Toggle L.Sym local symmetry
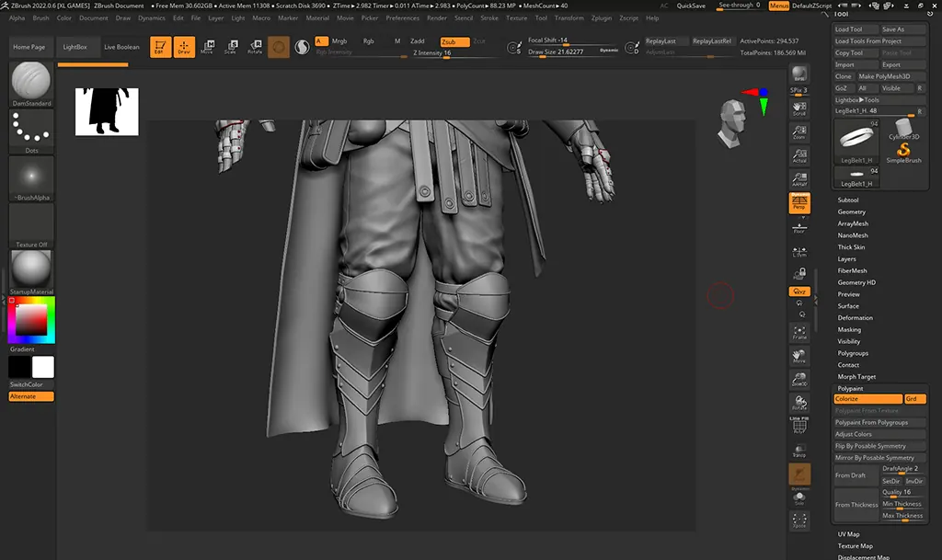 [x=799, y=252]
